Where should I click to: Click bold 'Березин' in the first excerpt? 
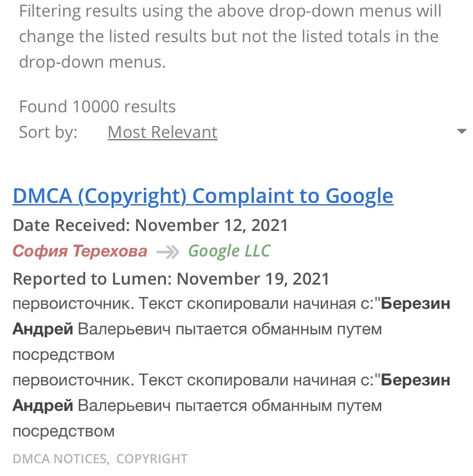point(415,304)
